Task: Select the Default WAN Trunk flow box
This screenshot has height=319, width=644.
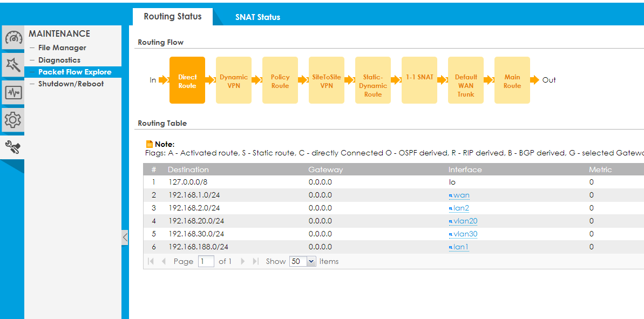Action: click(466, 80)
